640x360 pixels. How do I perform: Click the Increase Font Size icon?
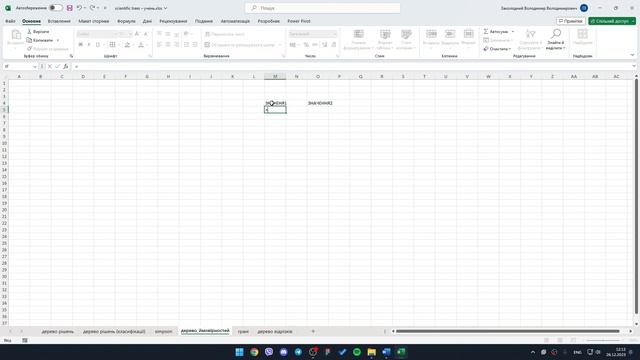point(137,34)
